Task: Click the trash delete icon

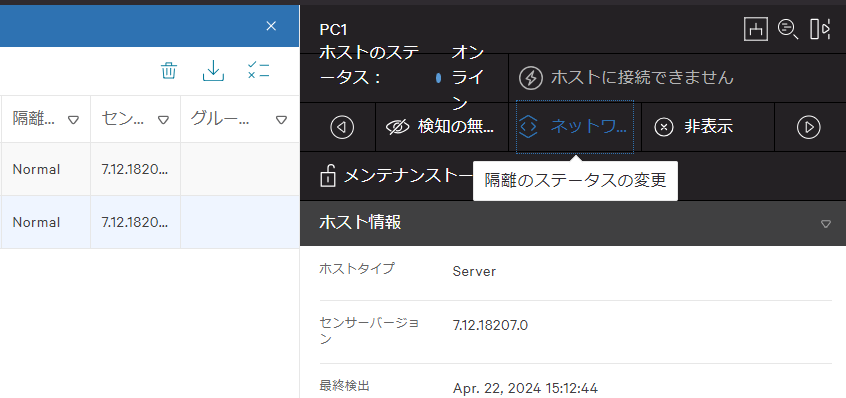Action: (x=169, y=71)
